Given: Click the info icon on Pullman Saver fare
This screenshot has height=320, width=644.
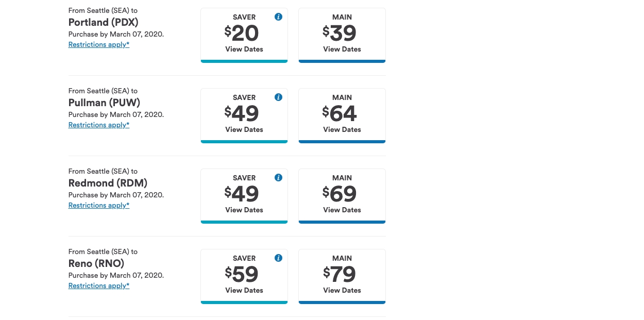Looking at the screenshot, I should (278, 97).
